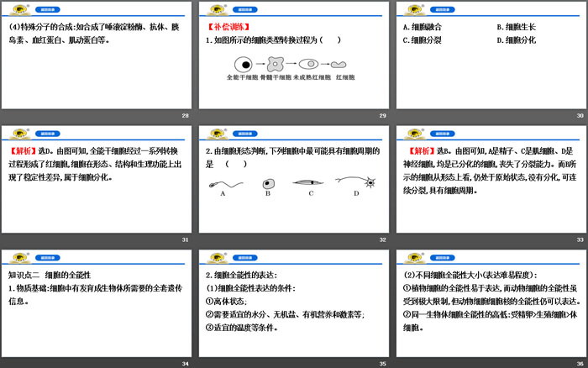588x368 pixels.
Task: Click the blue pill button on slide 30
Action: 443,10
